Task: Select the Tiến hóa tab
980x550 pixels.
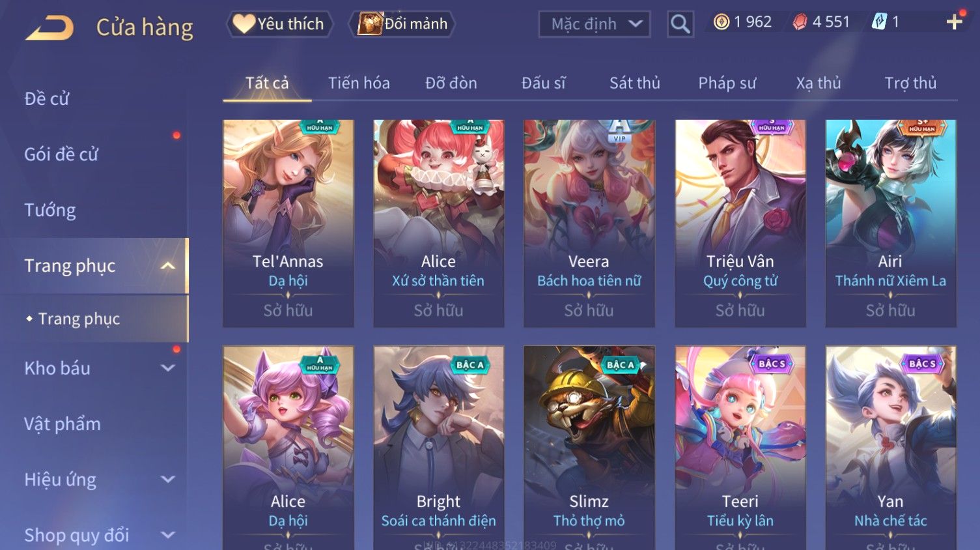Action: (359, 83)
